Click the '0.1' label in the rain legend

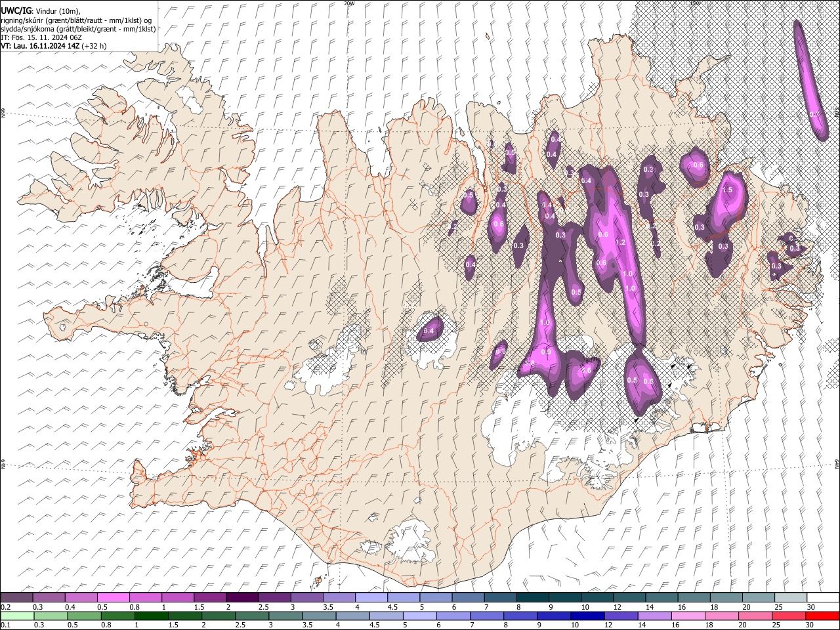pos(7,625)
